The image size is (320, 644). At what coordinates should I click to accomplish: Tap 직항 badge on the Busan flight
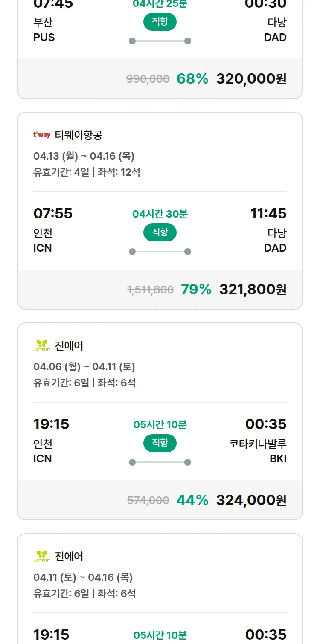160,22
